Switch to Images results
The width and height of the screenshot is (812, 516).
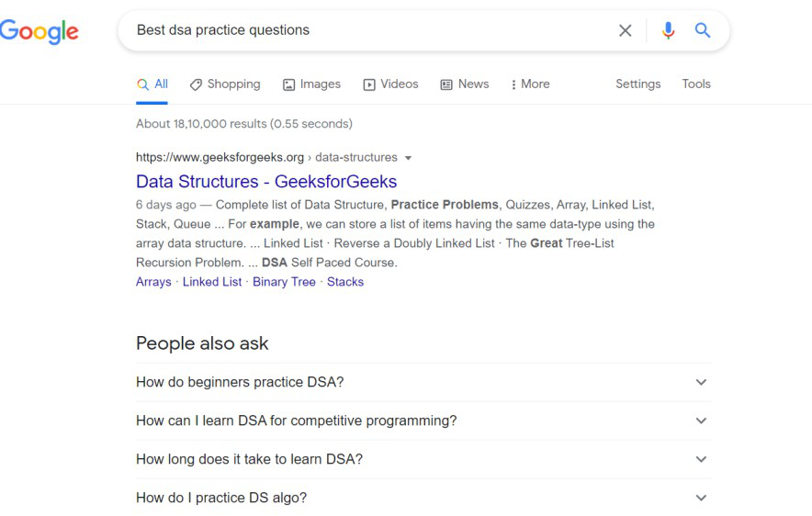(311, 84)
